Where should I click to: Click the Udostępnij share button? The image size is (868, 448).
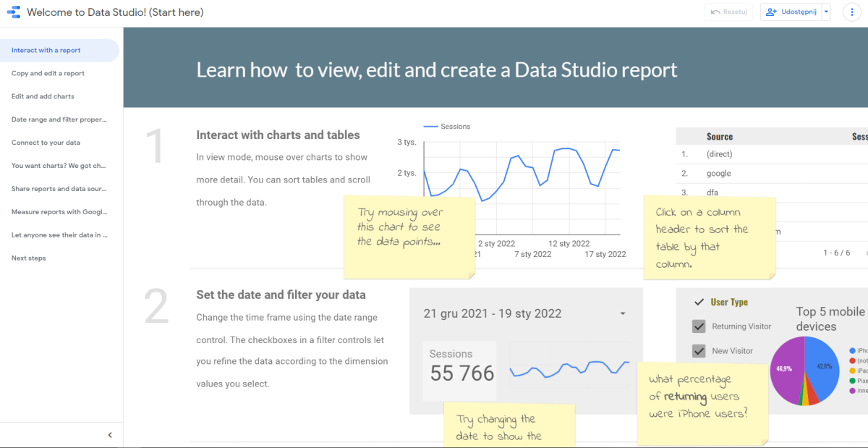click(791, 12)
